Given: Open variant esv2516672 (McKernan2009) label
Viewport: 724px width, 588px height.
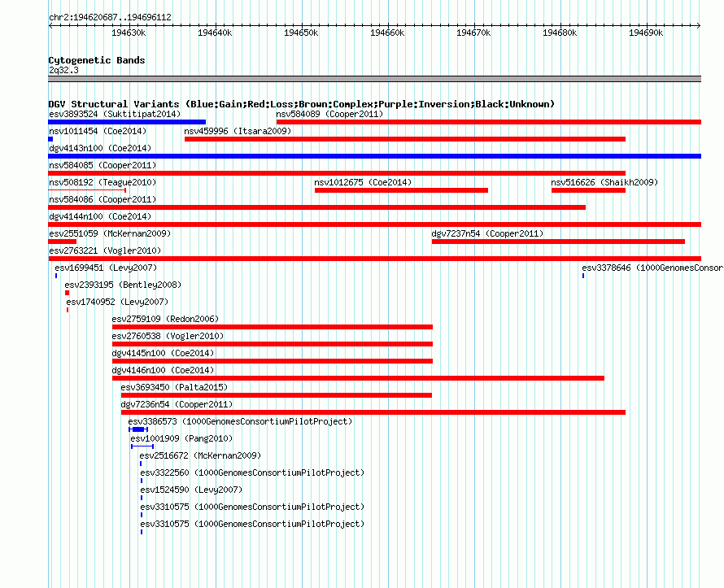Looking at the screenshot, I should (200, 455).
